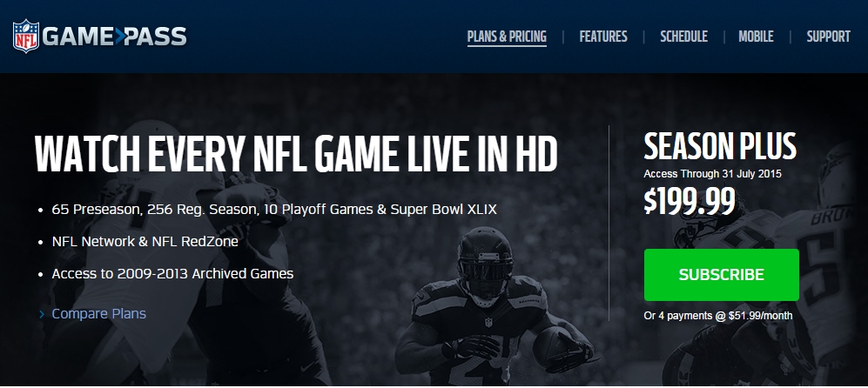Go to the Features page
Screen dimensions: 868x388
602,37
